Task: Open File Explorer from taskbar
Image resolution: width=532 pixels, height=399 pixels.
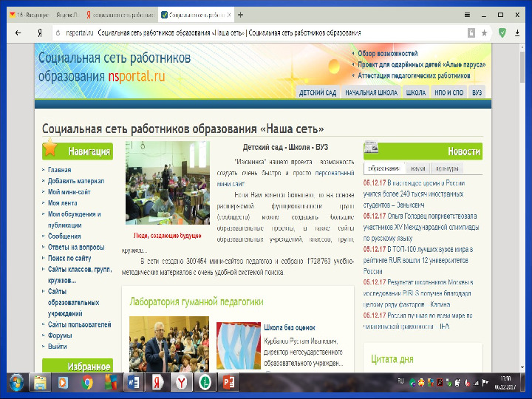Action: point(40,383)
